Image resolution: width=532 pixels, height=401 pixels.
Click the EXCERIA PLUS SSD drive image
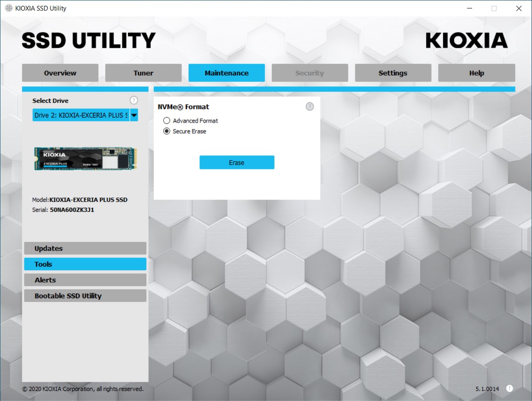[86, 159]
